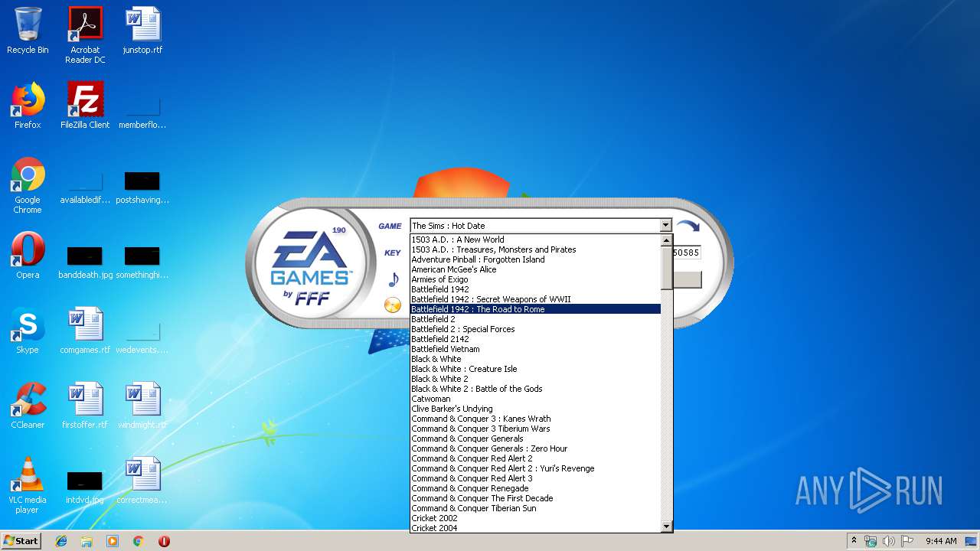This screenshot has height=551, width=980.
Task: Click the Action Center flag icon
Action: pos(906,541)
